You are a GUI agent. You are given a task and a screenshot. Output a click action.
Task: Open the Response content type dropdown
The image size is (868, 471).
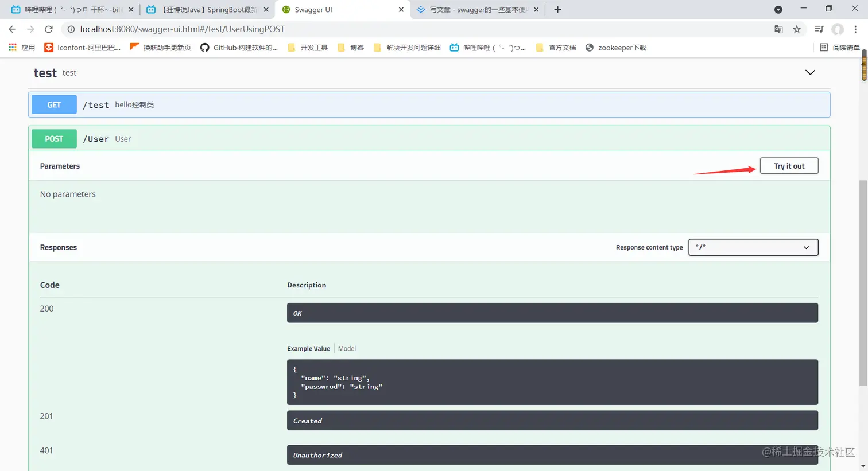tap(753, 247)
